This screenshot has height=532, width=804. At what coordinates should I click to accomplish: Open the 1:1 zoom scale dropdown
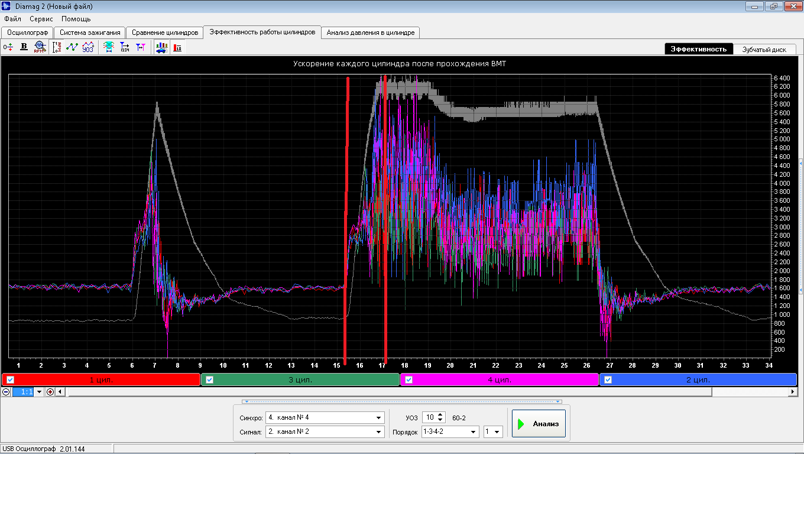(40, 392)
